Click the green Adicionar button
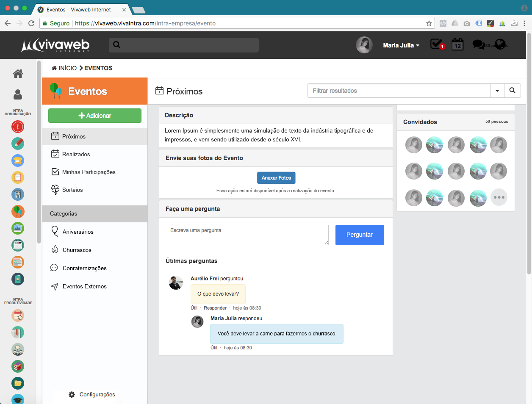This screenshot has width=532, height=404. click(x=95, y=116)
